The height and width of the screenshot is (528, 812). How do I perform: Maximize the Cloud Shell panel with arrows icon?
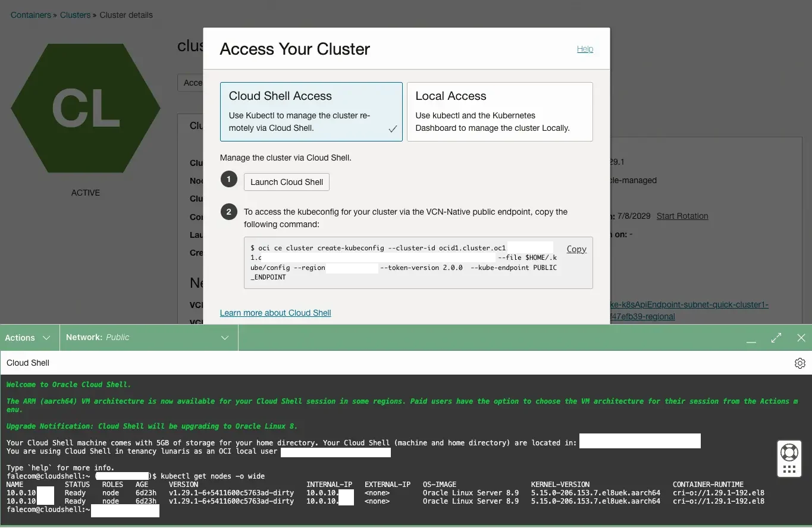(776, 338)
